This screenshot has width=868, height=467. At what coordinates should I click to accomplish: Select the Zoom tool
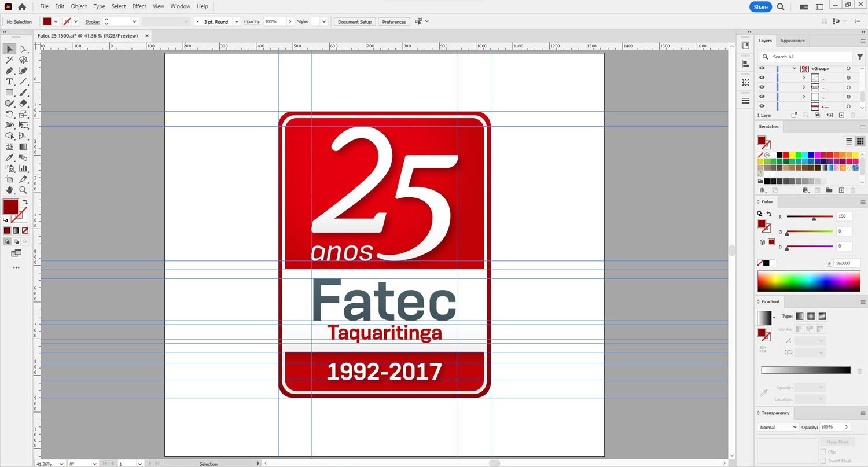pos(23,190)
